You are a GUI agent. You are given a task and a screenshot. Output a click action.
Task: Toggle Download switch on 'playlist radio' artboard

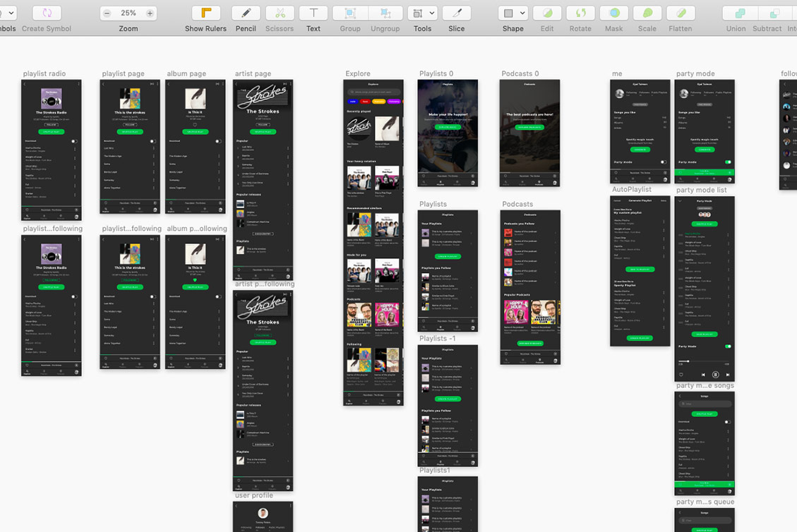74,141
